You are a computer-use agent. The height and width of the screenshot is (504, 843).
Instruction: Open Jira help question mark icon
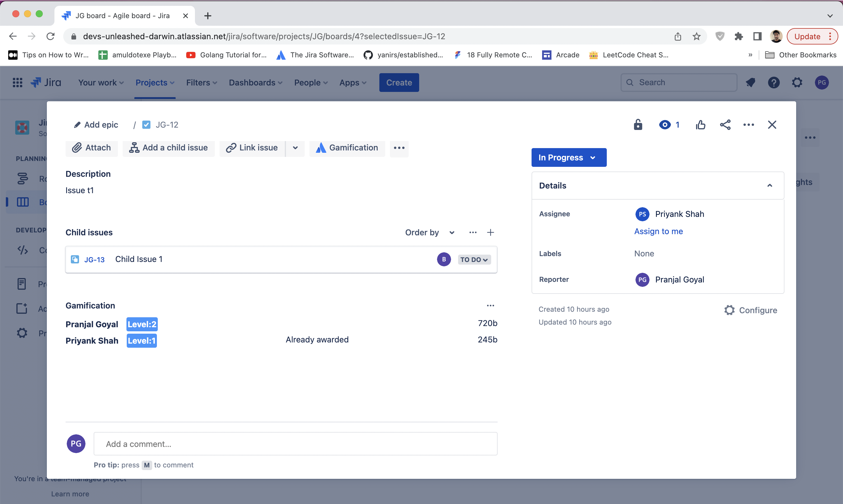point(773,83)
